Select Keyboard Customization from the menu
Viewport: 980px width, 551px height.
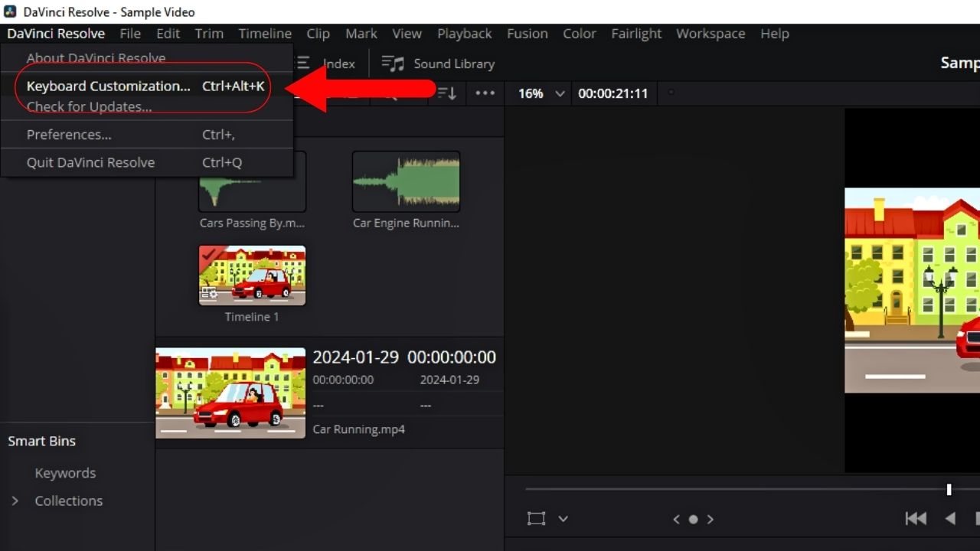pos(107,86)
